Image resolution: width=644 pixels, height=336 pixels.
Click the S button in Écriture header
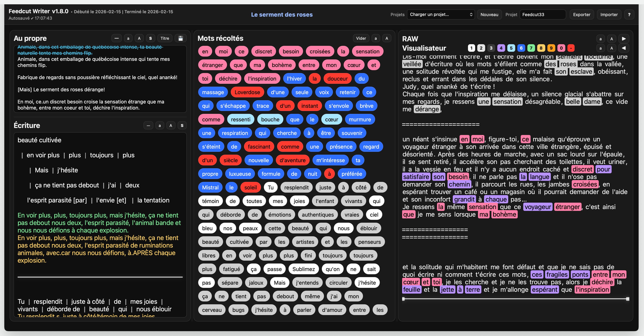click(x=182, y=125)
